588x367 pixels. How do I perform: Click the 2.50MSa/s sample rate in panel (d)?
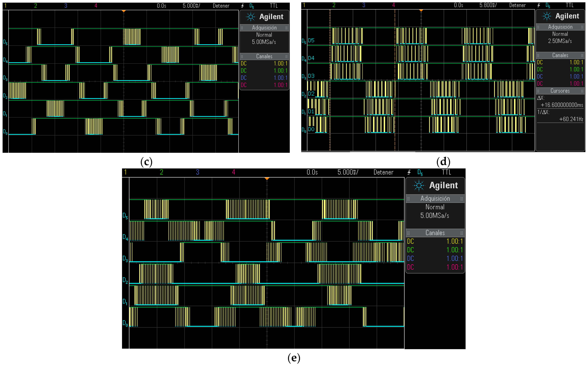click(x=560, y=41)
